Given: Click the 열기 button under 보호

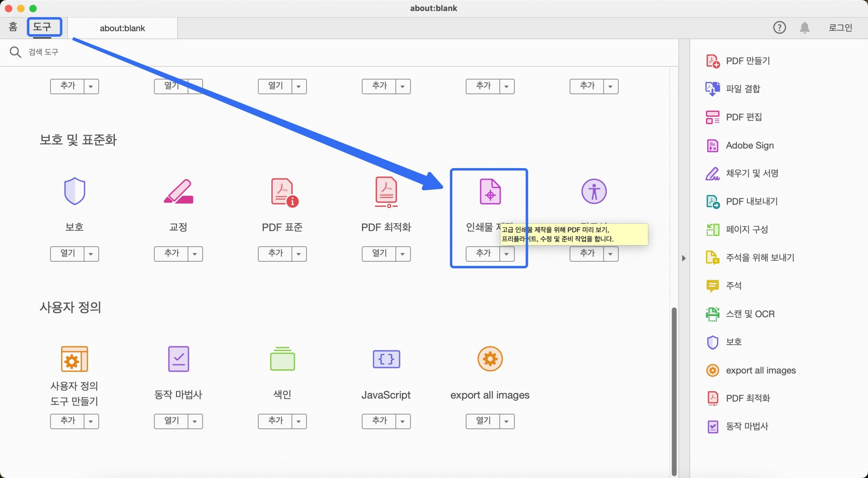Looking at the screenshot, I should [67, 254].
